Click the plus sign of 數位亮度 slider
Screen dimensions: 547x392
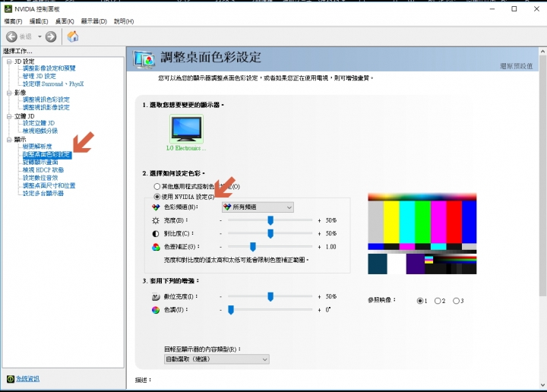(x=319, y=297)
